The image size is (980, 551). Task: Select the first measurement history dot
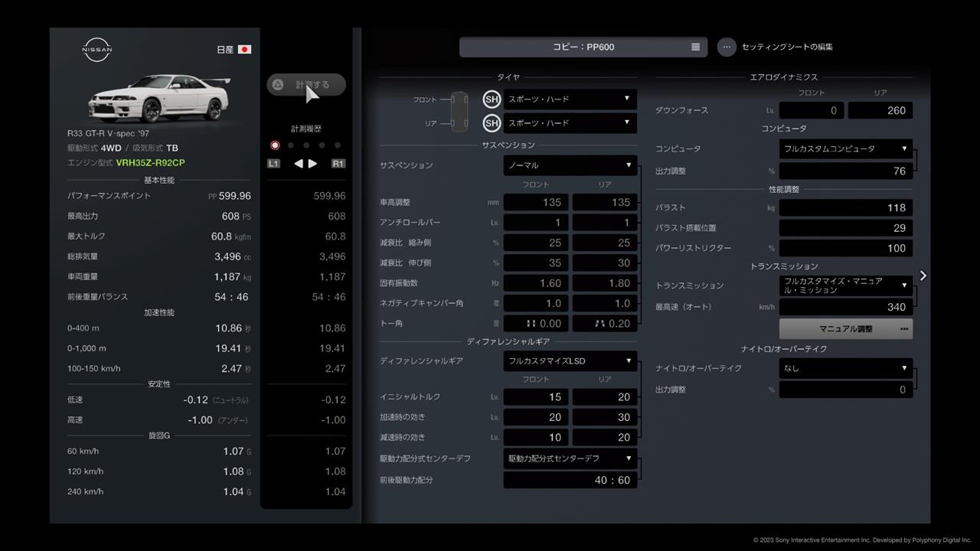point(275,145)
